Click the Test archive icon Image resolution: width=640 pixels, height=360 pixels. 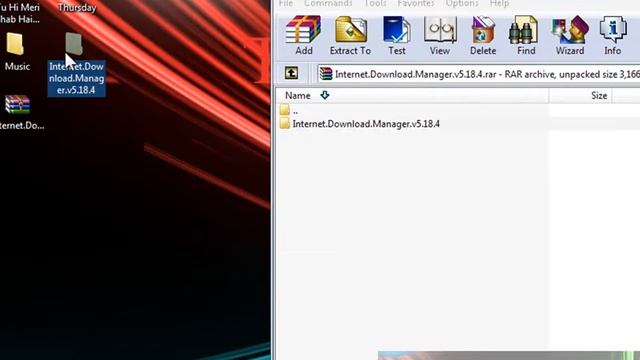tap(397, 35)
